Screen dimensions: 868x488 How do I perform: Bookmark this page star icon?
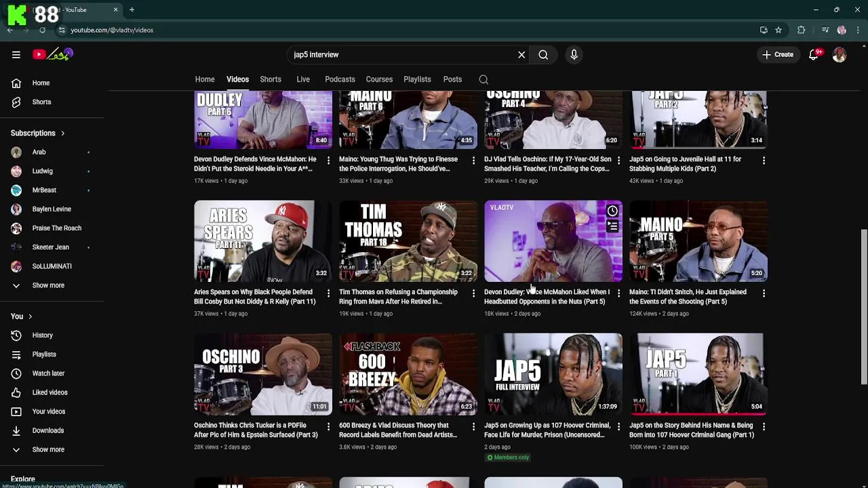pyautogui.click(x=778, y=30)
